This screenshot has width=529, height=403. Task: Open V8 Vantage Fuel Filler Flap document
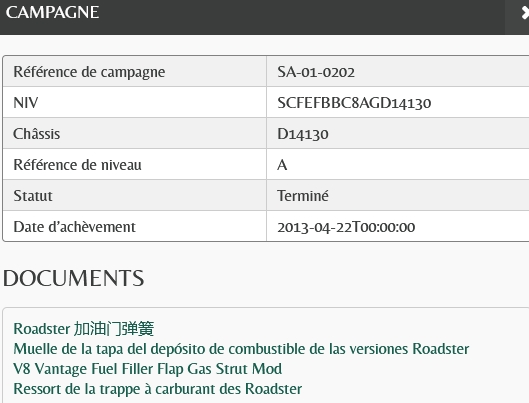[148, 369]
